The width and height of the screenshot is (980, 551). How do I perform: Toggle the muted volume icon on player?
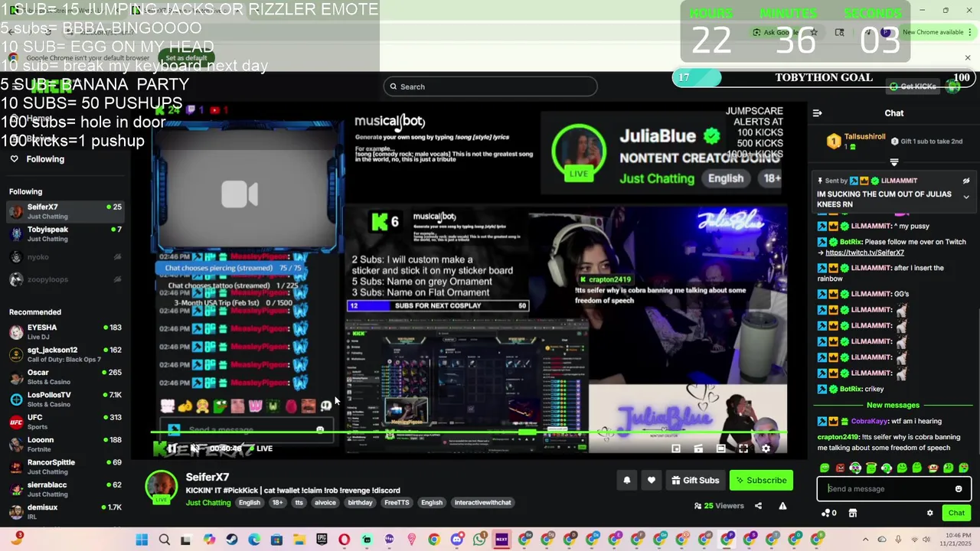(195, 448)
